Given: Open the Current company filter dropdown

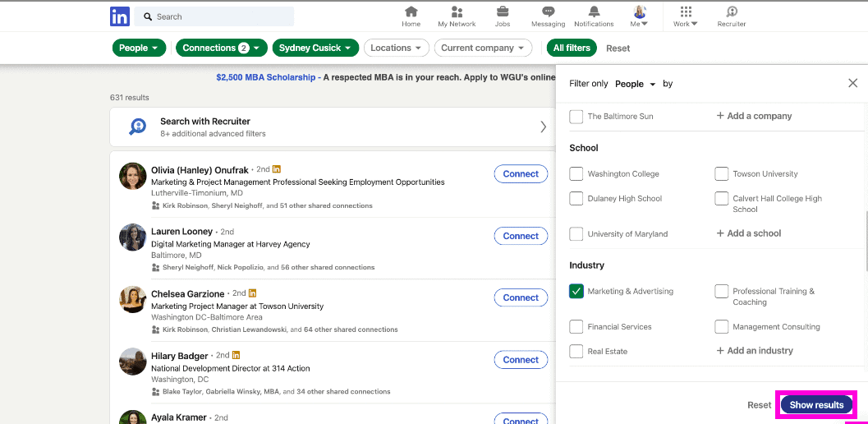Looking at the screenshot, I should [483, 48].
